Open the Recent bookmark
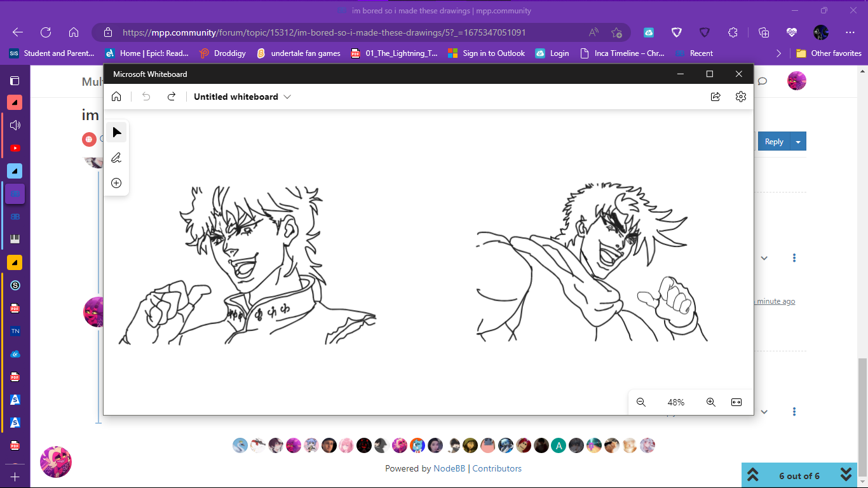This screenshot has width=868, height=488. click(694, 53)
